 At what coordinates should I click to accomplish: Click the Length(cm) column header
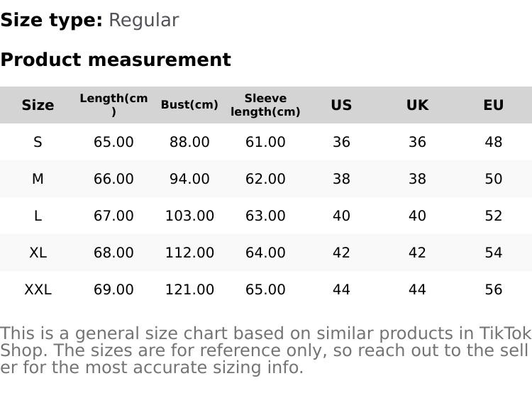pos(113,105)
